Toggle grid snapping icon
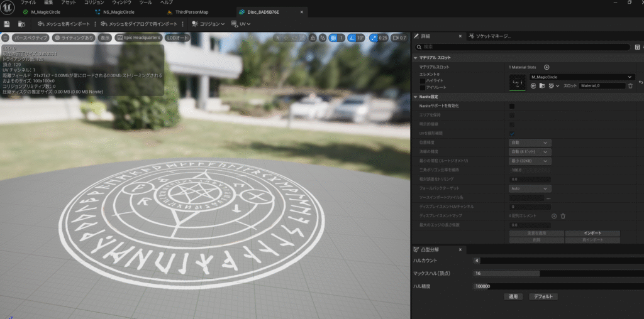 pos(333,38)
